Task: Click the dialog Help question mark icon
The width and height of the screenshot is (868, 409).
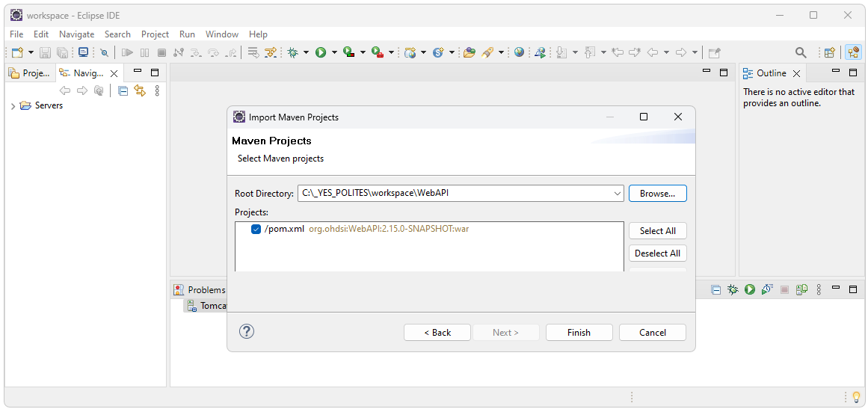Action: click(x=246, y=331)
